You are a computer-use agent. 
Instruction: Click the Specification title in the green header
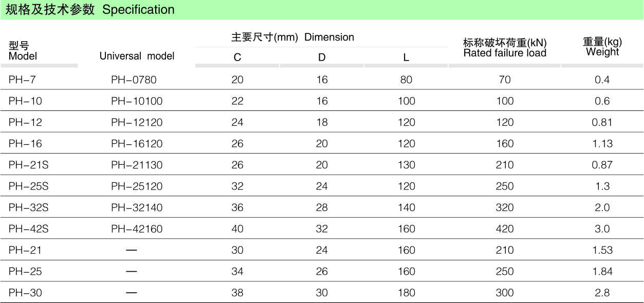tap(90, 10)
